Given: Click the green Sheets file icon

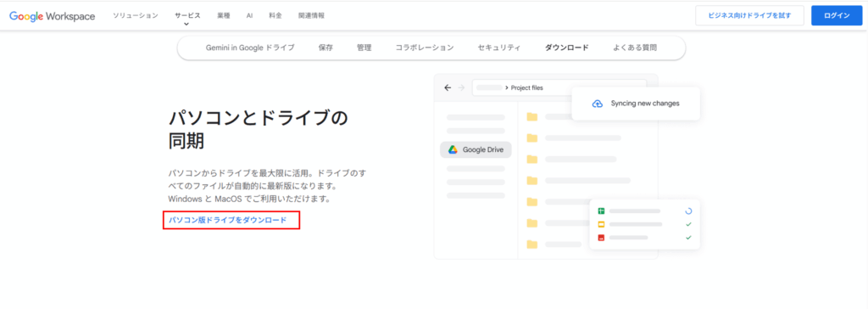Looking at the screenshot, I should [601, 211].
